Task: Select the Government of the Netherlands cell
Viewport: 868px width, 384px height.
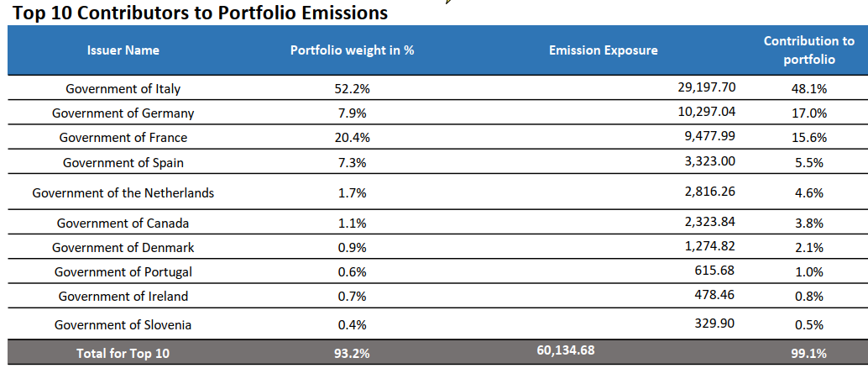Action: pyautogui.click(x=123, y=192)
